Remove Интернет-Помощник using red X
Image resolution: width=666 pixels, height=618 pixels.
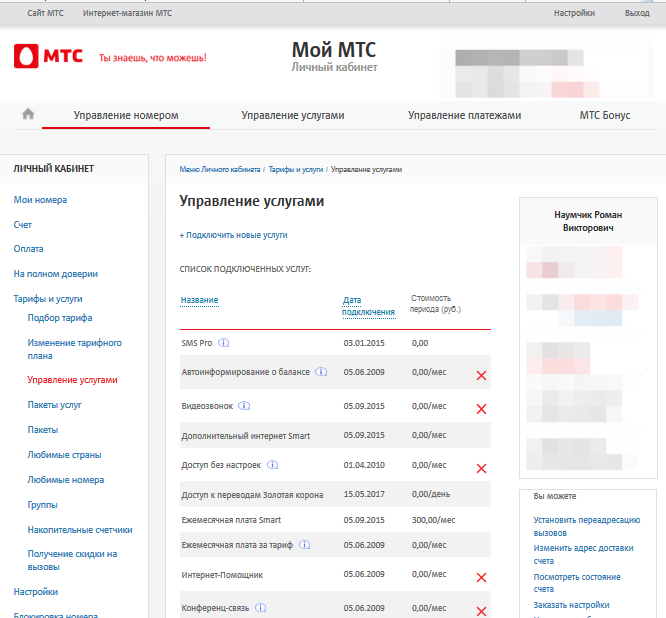point(481,577)
